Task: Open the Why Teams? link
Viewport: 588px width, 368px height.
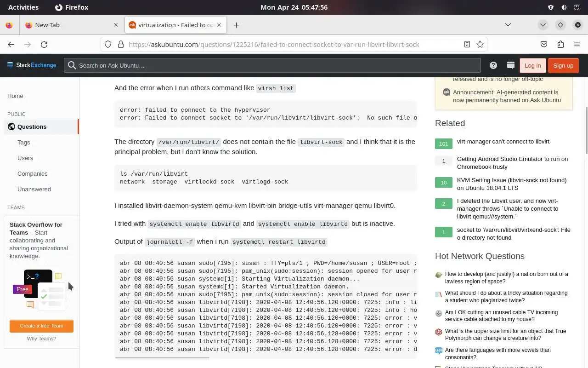Action: click(x=41, y=339)
